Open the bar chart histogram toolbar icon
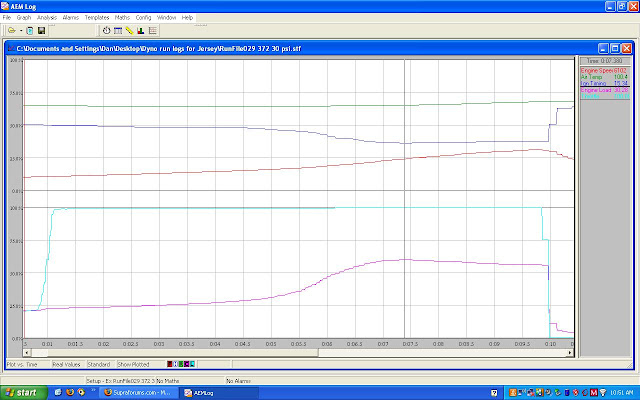This screenshot has height=400, width=640. tap(141, 31)
